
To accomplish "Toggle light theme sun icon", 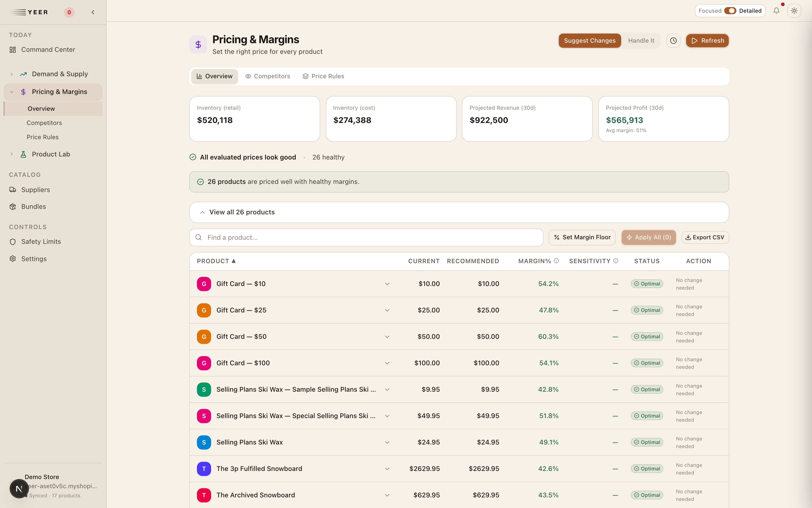I will pyautogui.click(x=794, y=11).
